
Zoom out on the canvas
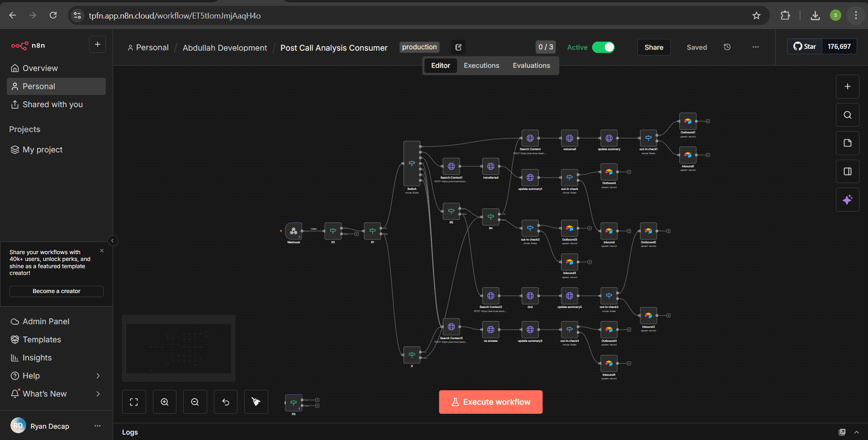point(195,402)
